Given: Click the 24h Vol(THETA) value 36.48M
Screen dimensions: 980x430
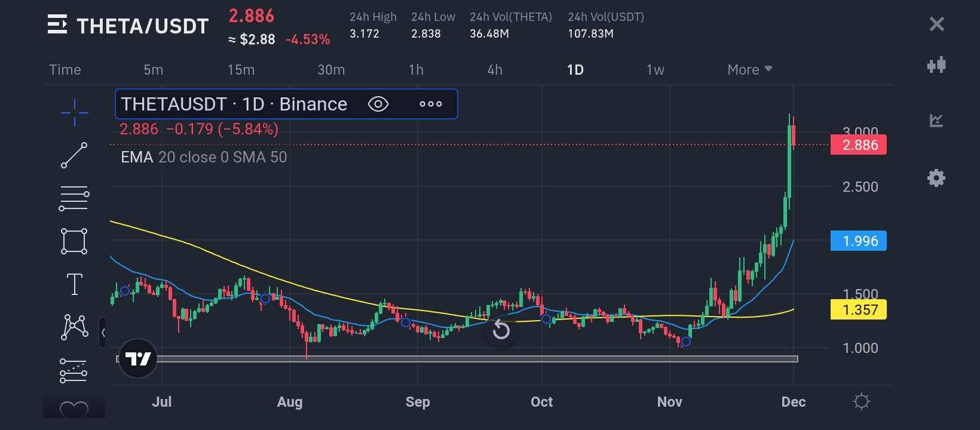Looking at the screenshot, I should tap(489, 34).
